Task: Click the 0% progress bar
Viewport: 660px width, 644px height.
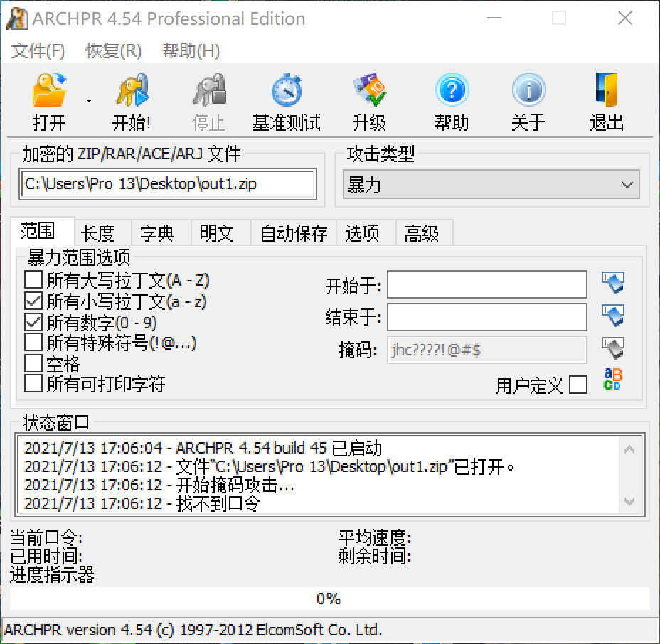Action: [x=329, y=599]
